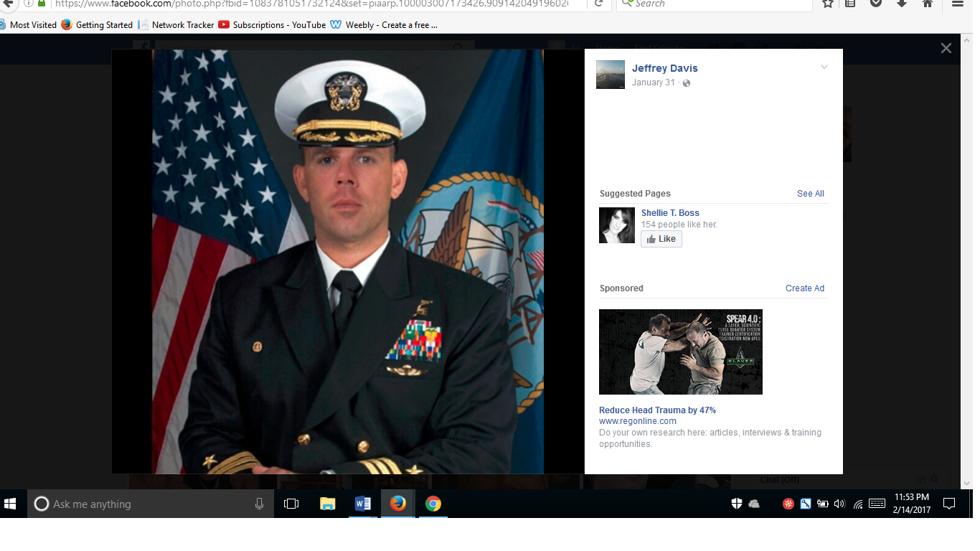Close the photo viewer overlay

(x=946, y=48)
